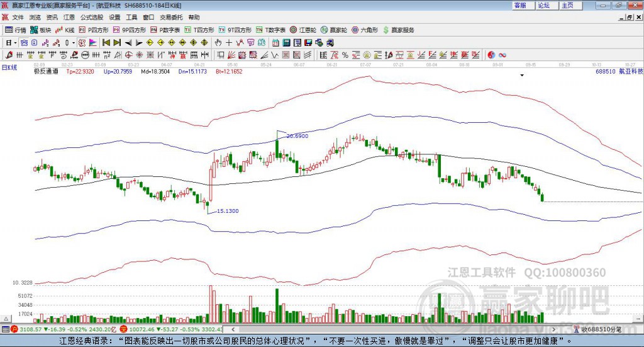
Task: Open the 交易委托 menu
Action: (x=171, y=17)
